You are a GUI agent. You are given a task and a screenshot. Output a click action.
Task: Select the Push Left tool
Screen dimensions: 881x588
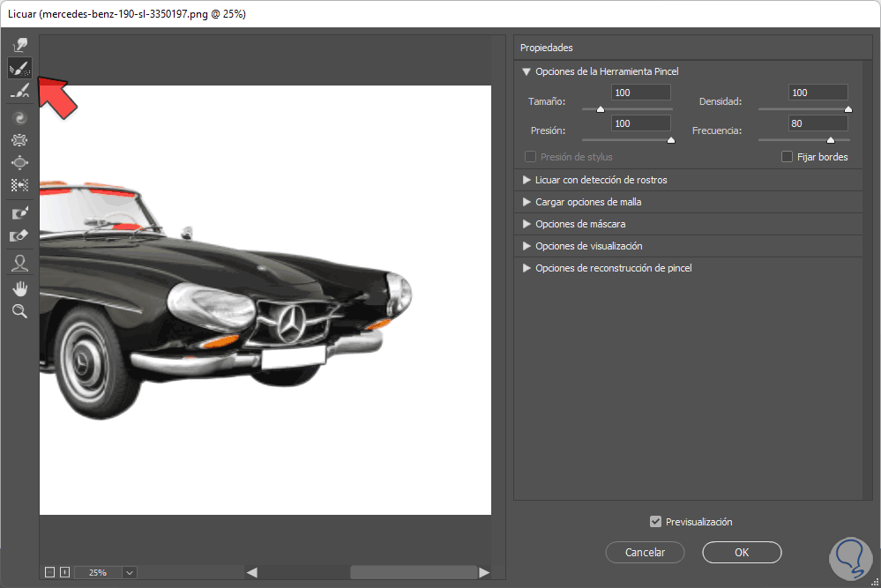coord(19,185)
